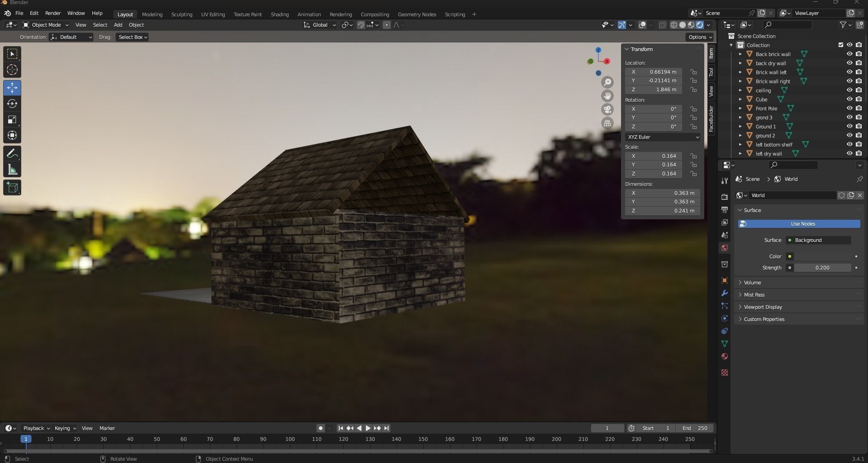Open the timeline Marker menu
Screen dimensions: 868x463
[x=107, y=428]
